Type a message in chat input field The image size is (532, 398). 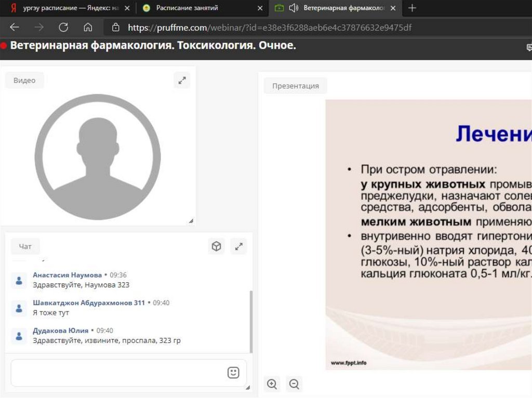pyautogui.click(x=117, y=373)
